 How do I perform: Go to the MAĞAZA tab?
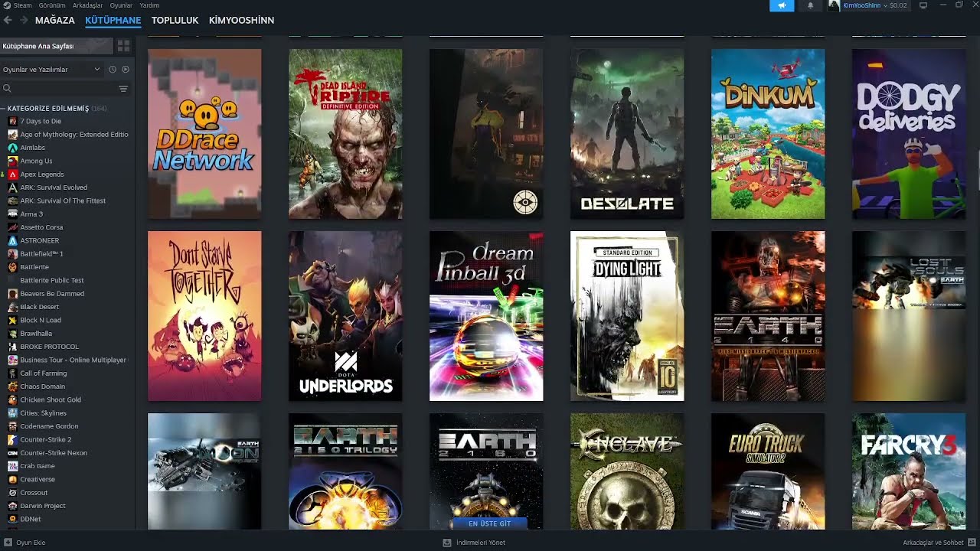pyautogui.click(x=55, y=20)
